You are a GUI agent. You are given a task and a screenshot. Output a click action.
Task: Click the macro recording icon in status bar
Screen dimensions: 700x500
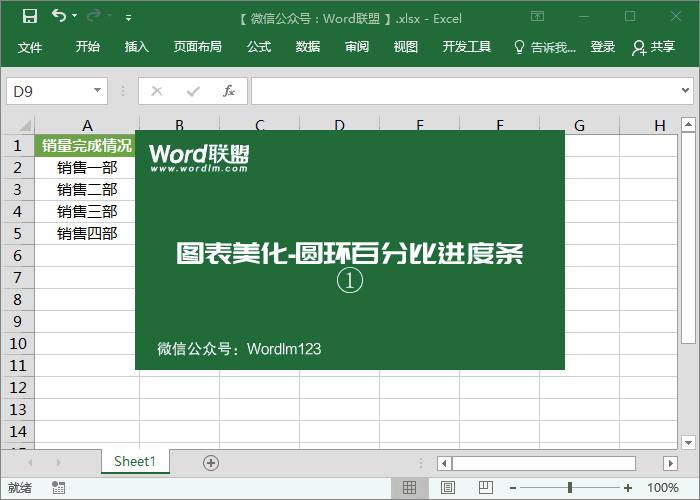(59, 488)
